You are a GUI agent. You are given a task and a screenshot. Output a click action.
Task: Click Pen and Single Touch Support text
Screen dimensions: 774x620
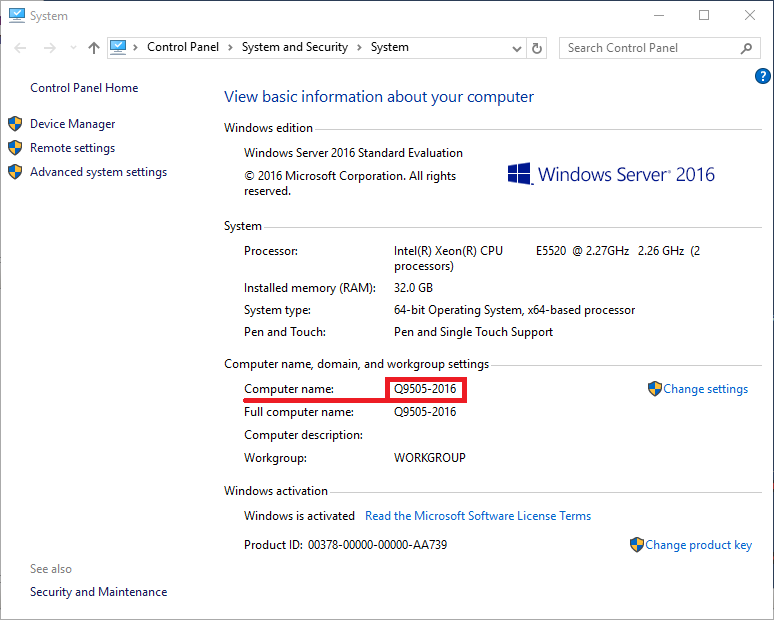click(x=473, y=332)
